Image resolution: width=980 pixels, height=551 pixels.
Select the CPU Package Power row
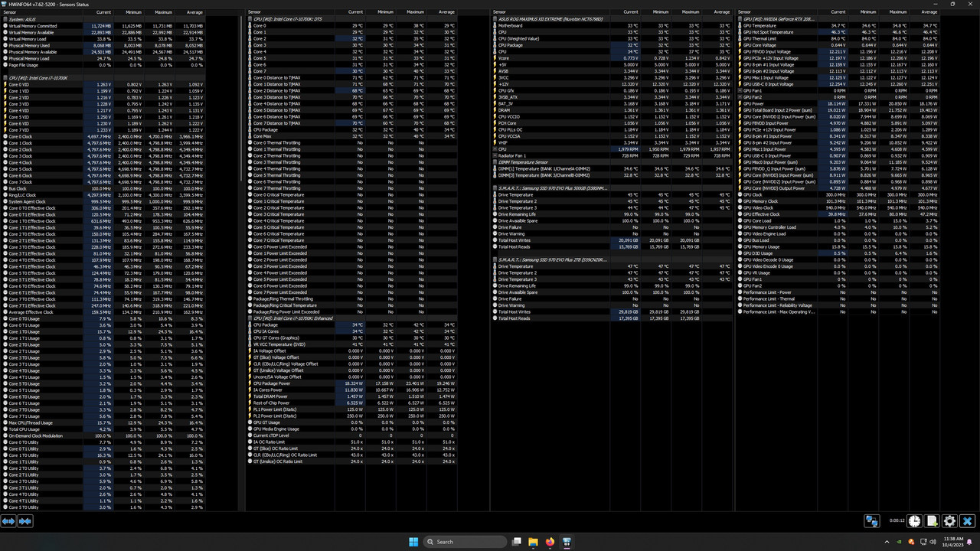351,383
